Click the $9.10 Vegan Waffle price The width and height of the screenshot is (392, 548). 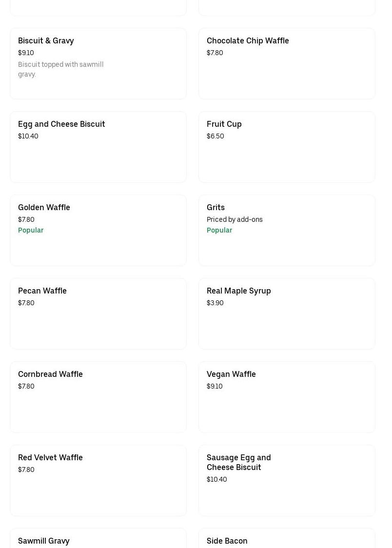pos(215,386)
